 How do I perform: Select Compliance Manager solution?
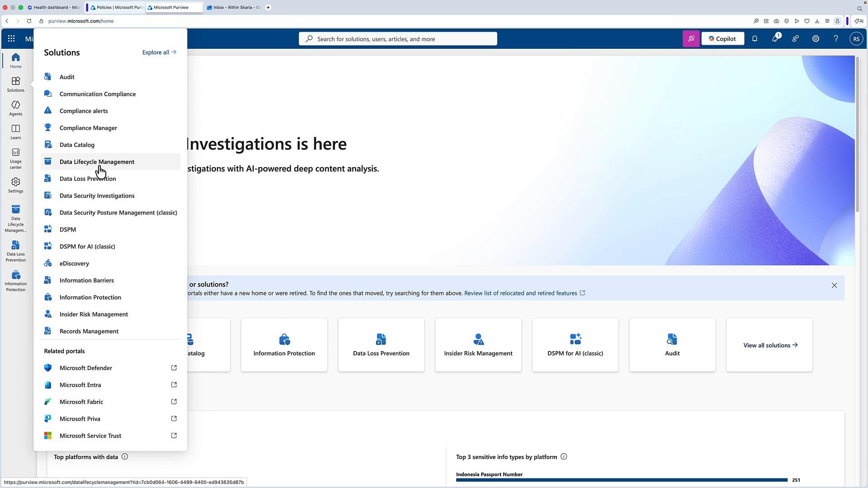click(110, 128)
